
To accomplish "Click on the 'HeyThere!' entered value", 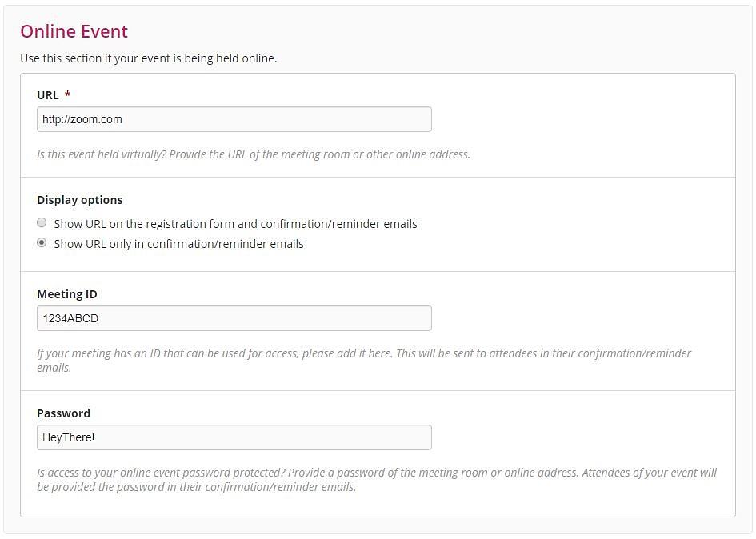I will 69,437.
